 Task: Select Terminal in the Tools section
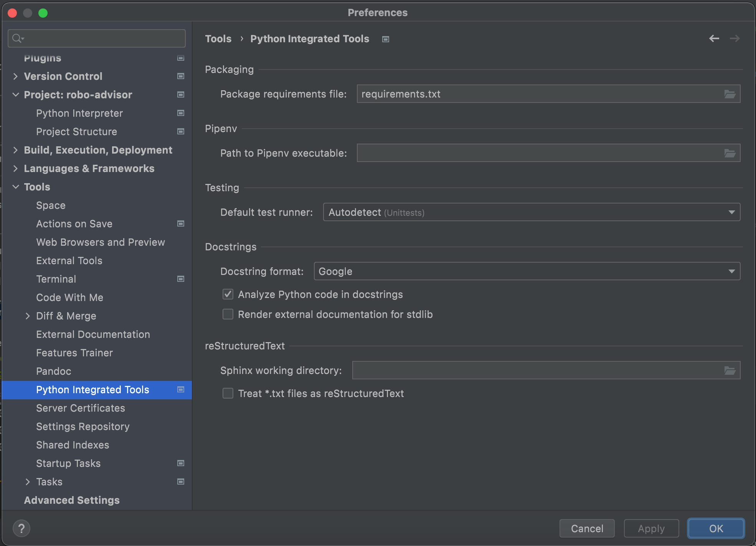[56, 279]
